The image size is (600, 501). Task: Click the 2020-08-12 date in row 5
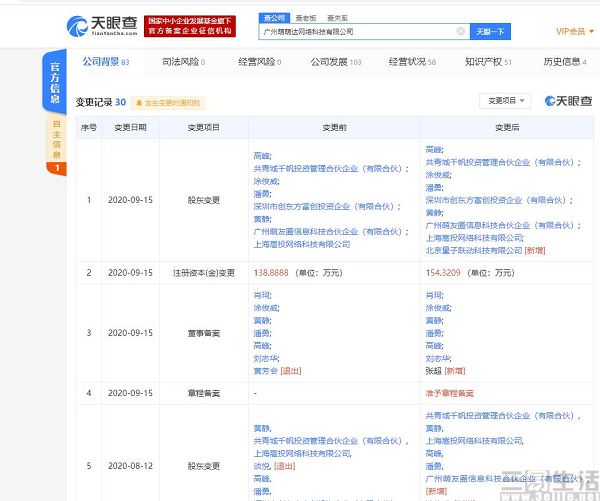130,466
